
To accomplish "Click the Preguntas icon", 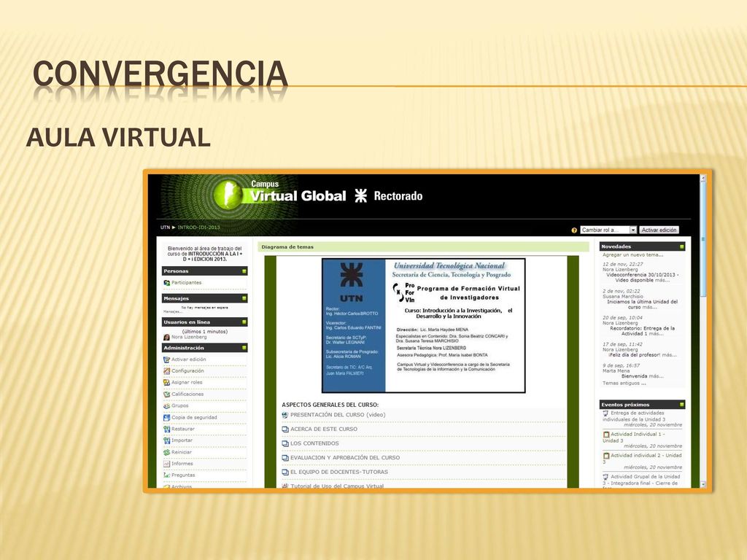I will 166,475.
